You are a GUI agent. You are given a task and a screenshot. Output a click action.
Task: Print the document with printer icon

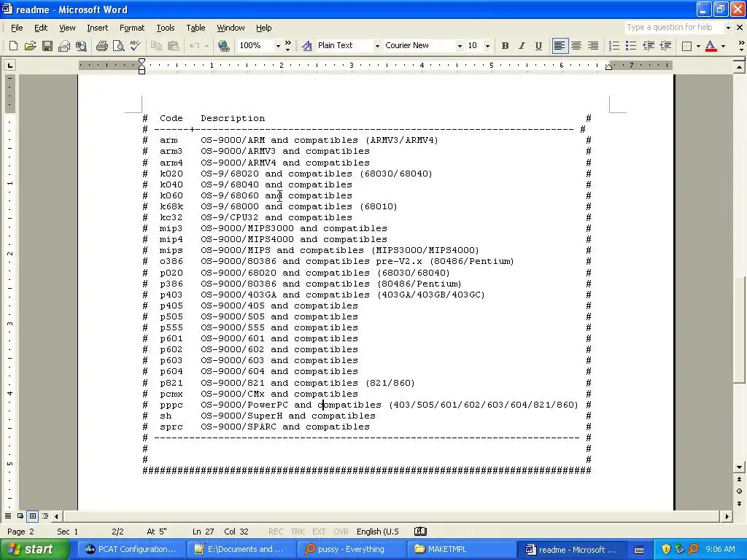point(101,46)
